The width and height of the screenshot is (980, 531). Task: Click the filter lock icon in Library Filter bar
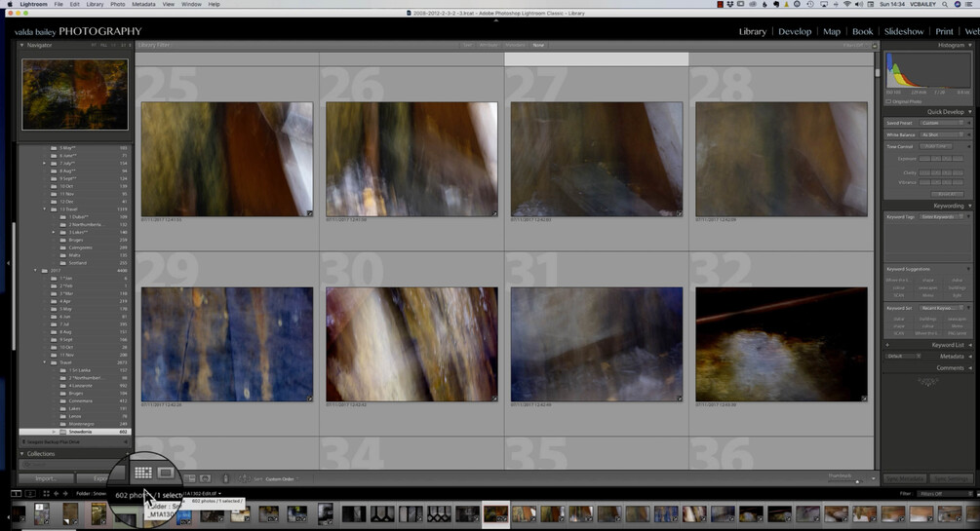pos(875,46)
